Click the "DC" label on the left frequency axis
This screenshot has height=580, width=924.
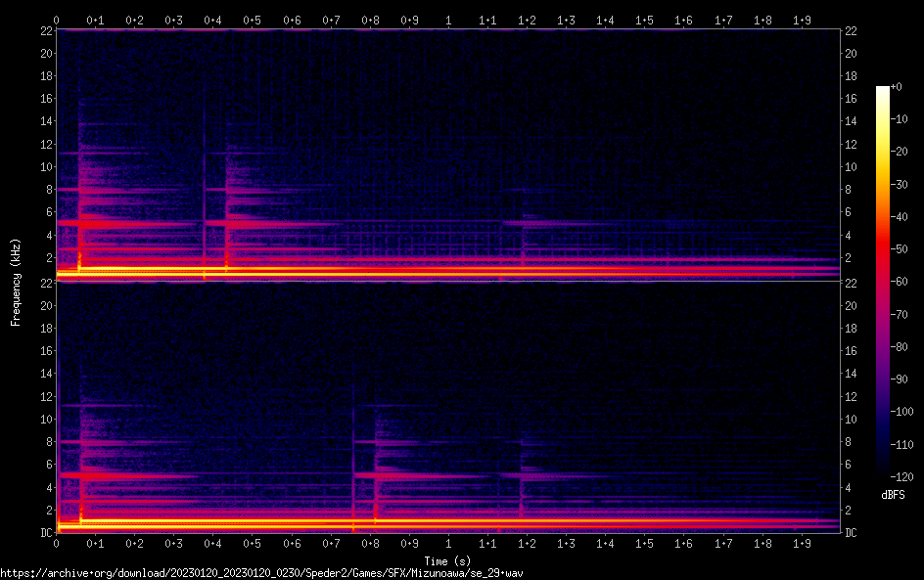(x=45, y=532)
